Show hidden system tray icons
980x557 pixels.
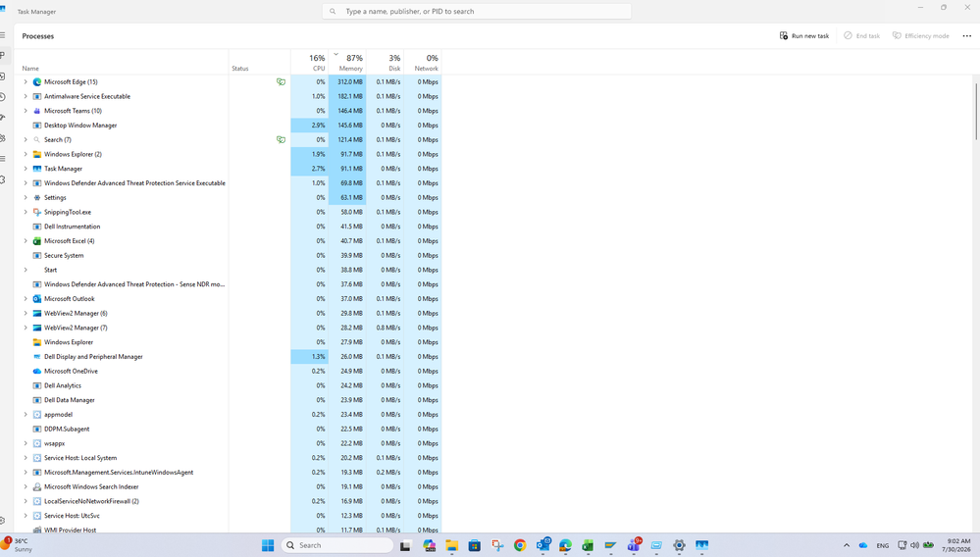click(x=847, y=545)
